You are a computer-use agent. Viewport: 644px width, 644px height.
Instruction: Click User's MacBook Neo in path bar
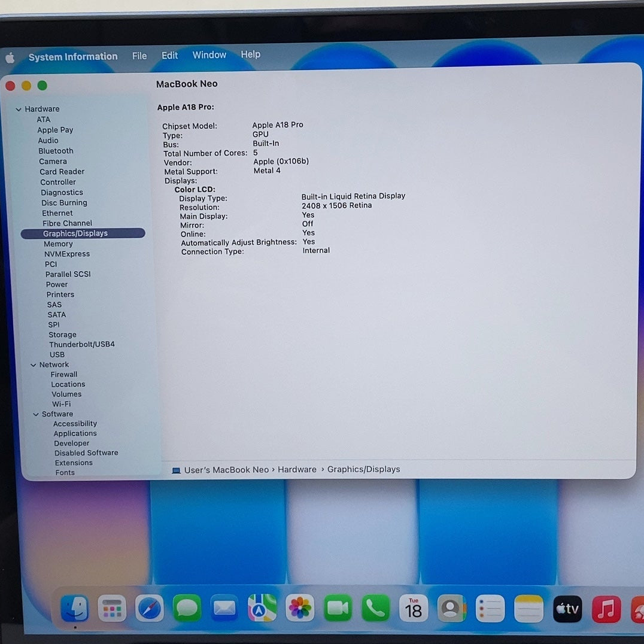226,470
